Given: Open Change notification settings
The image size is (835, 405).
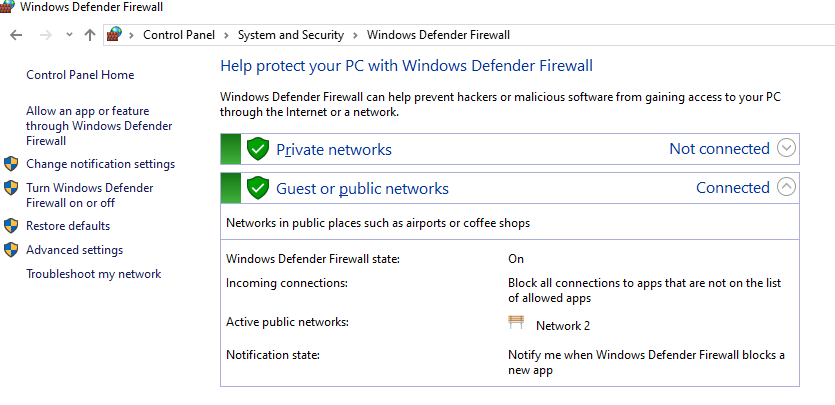Looking at the screenshot, I should (x=101, y=164).
